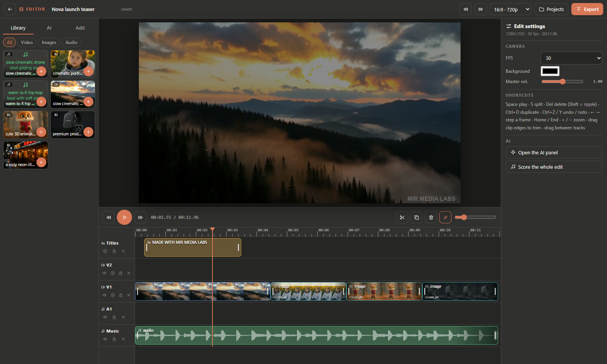Adjust the Master vol. slider

(x=562, y=82)
